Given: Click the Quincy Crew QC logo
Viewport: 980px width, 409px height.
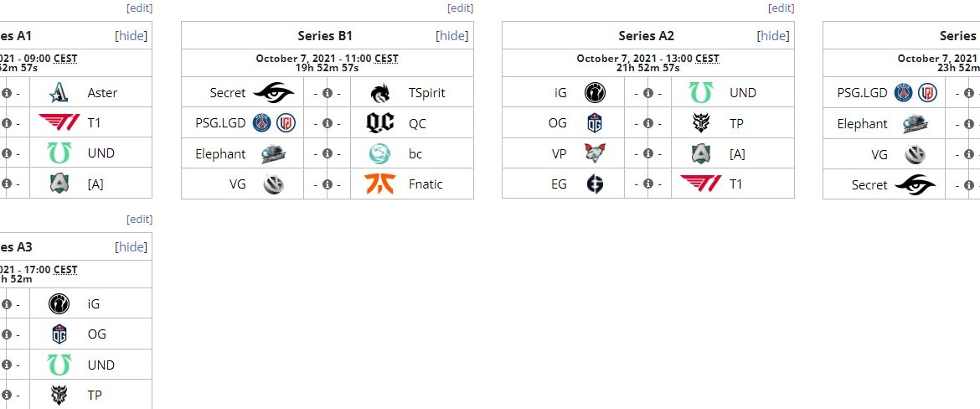Looking at the screenshot, I should pyautogui.click(x=379, y=123).
